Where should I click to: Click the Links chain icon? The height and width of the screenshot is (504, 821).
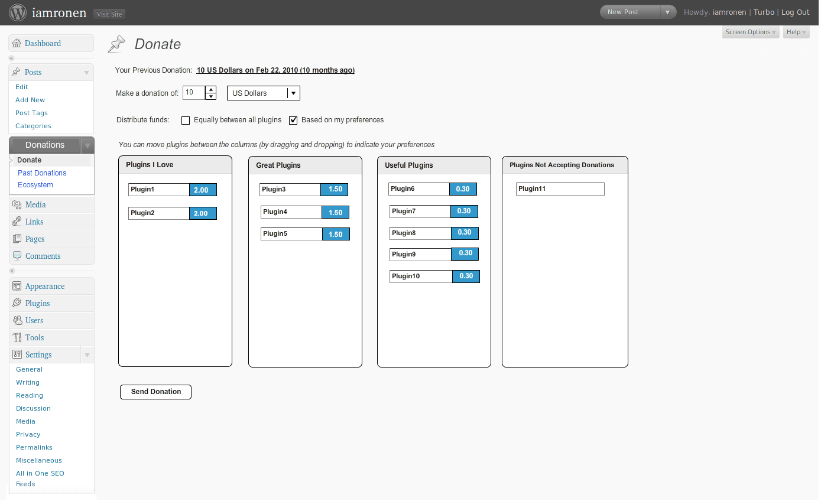click(17, 222)
